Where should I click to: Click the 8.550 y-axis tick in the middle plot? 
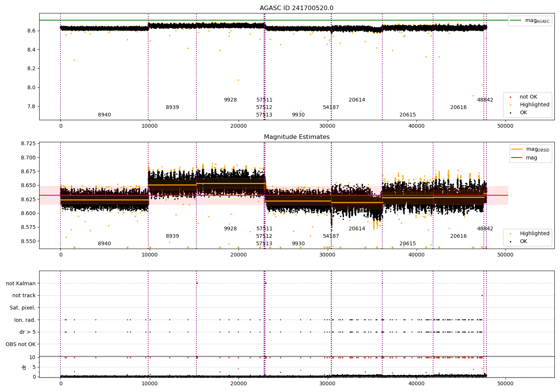click(28, 241)
